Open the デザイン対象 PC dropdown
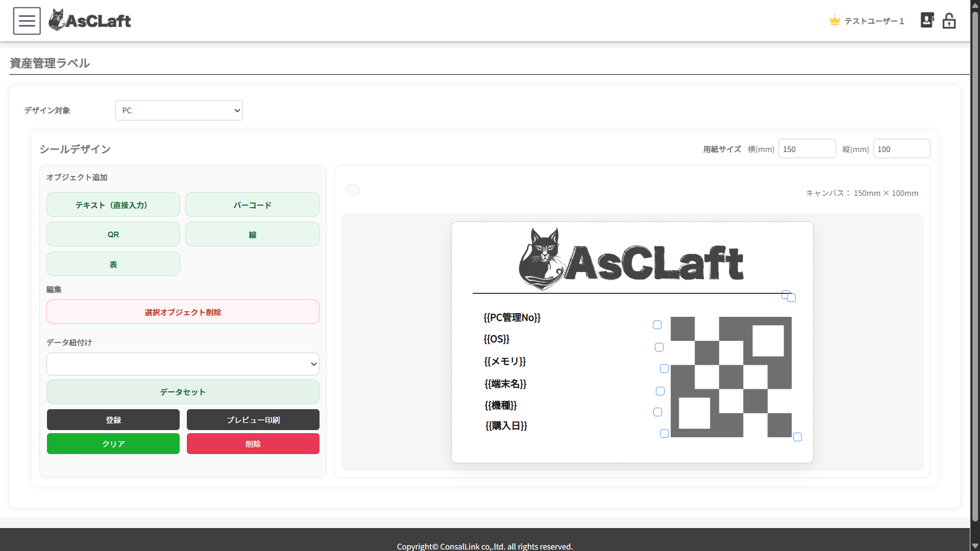Screen dimensions: 980x551 click(179, 110)
